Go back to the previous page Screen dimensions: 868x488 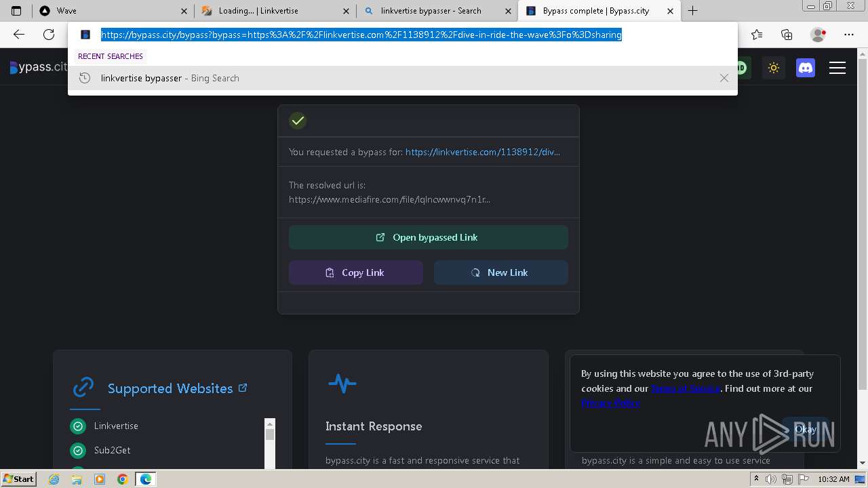click(19, 35)
